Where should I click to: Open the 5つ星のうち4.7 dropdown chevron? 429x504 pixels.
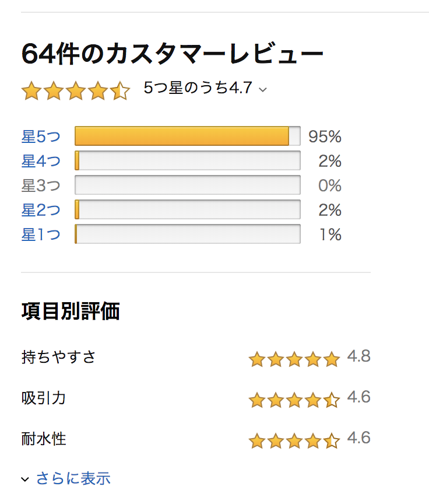(263, 90)
